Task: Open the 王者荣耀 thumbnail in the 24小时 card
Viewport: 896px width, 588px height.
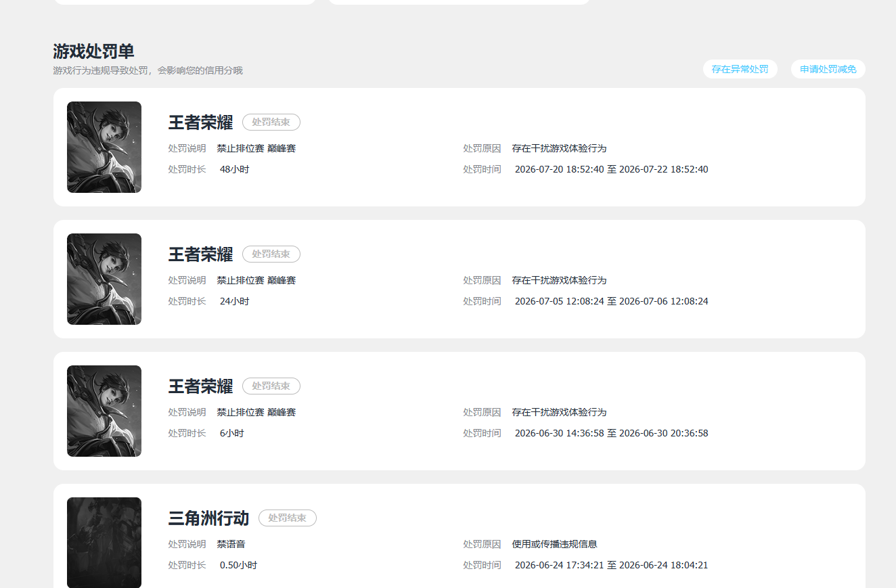Action: click(x=104, y=279)
